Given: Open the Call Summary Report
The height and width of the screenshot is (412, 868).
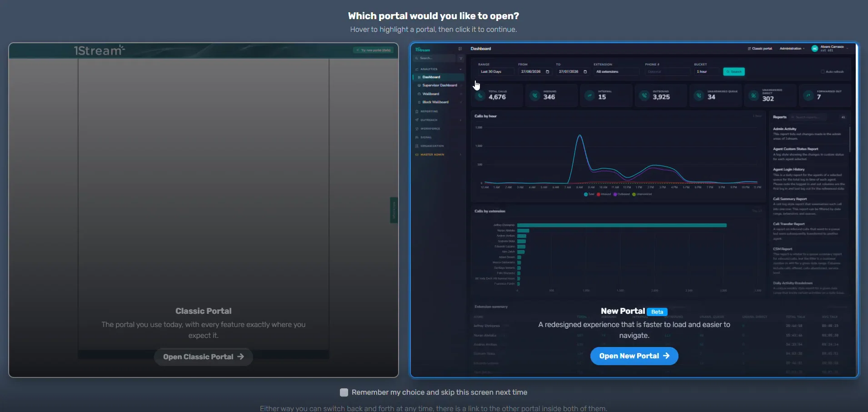Looking at the screenshot, I should point(790,199).
